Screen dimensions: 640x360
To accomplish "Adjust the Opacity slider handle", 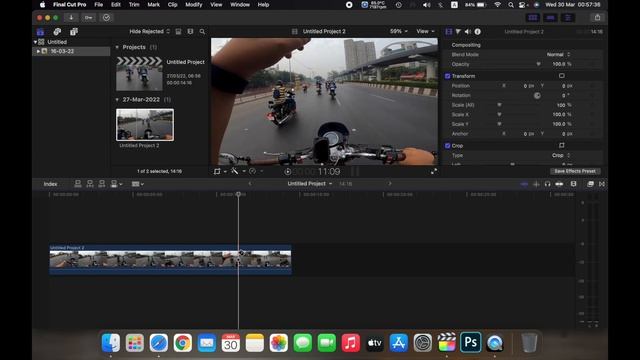I will [538, 64].
